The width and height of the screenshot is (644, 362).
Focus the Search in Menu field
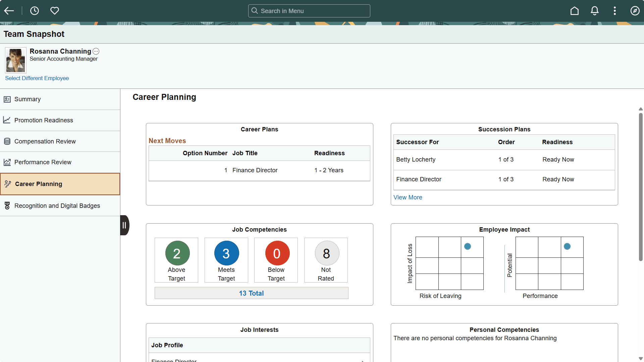click(309, 11)
